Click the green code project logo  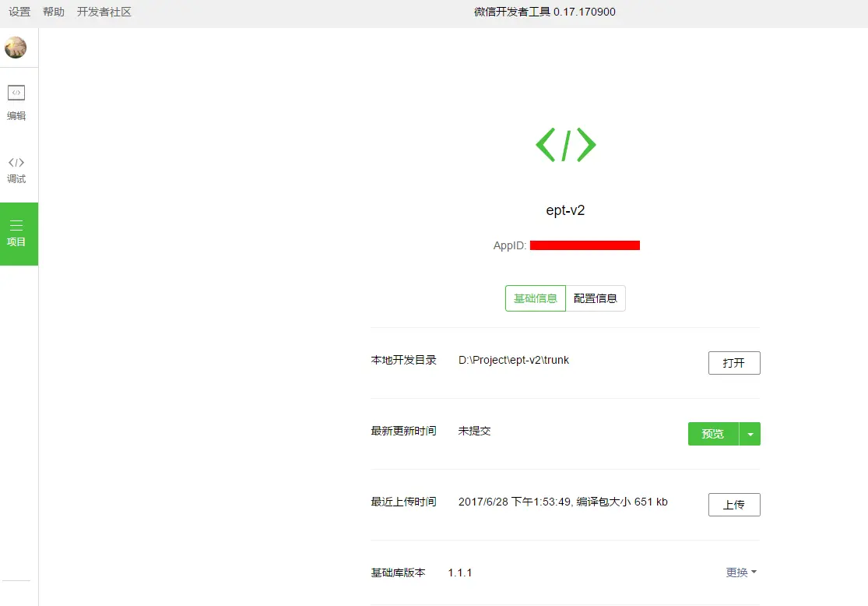click(x=565, y=145)
